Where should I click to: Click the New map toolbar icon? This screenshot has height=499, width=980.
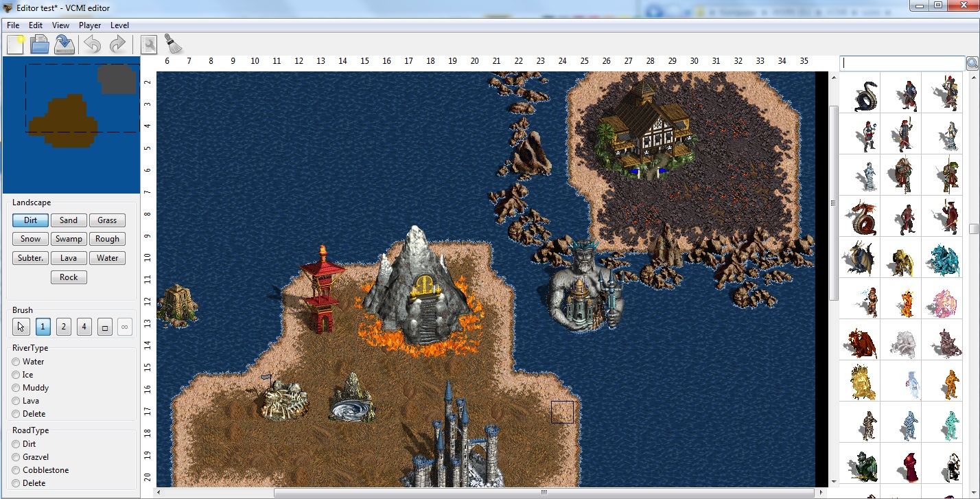click(x=15, y=45)
